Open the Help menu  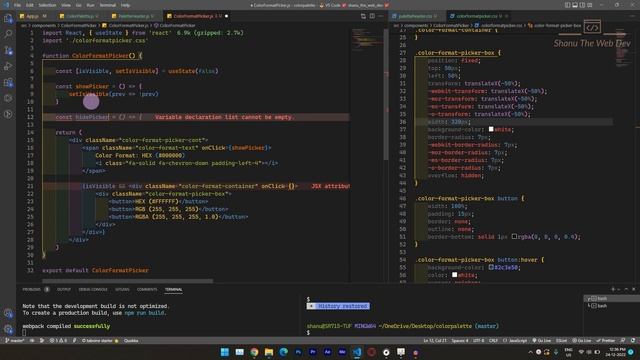[x=125, y=5]
